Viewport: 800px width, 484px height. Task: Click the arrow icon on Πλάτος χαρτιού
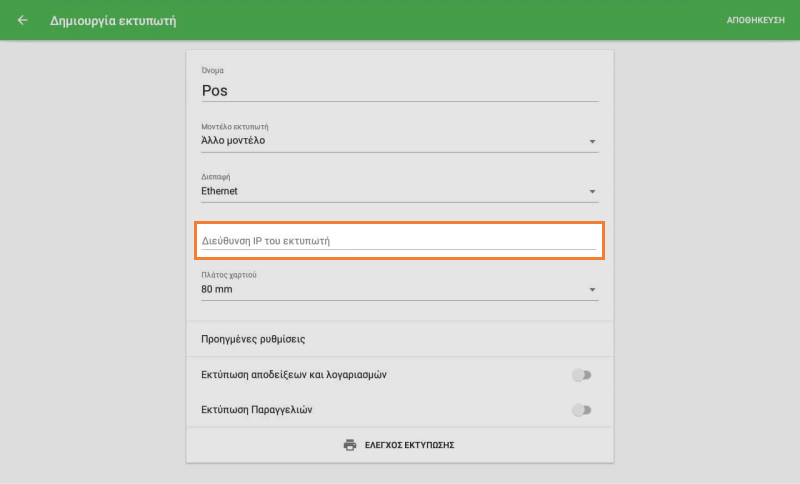pyautogui.click(x=592, y=290)
